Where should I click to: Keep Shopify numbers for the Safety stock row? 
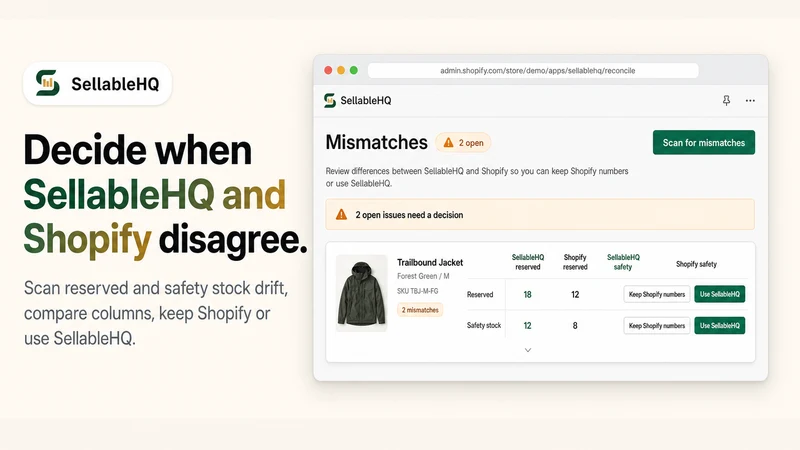pos(657,326)
